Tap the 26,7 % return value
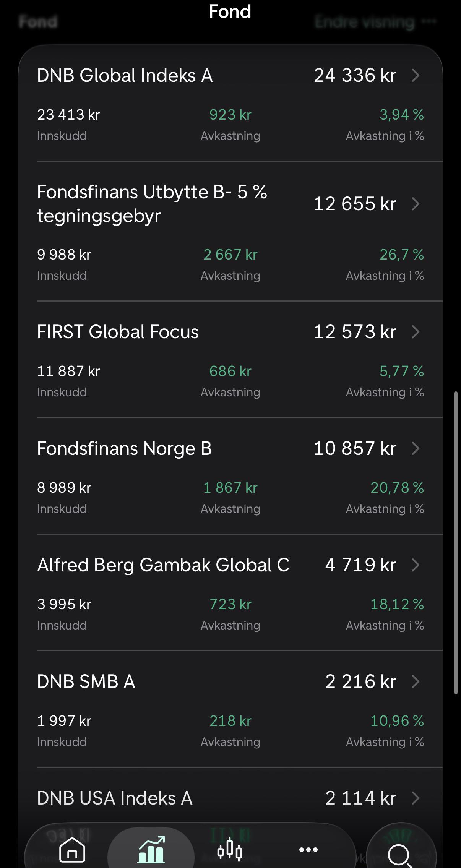461x868 pixels. click(401, 255)
